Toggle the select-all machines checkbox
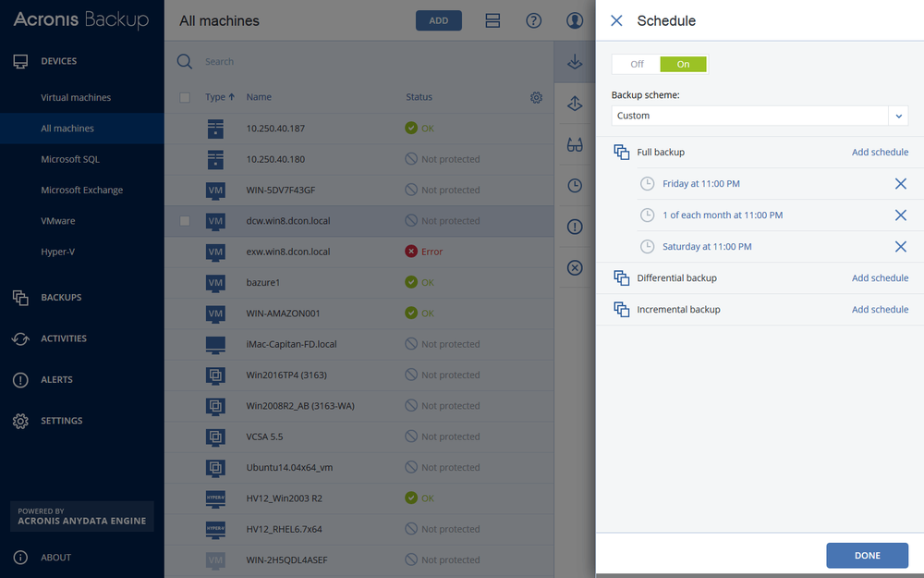 pyautogui.click(x=185, y=97)
